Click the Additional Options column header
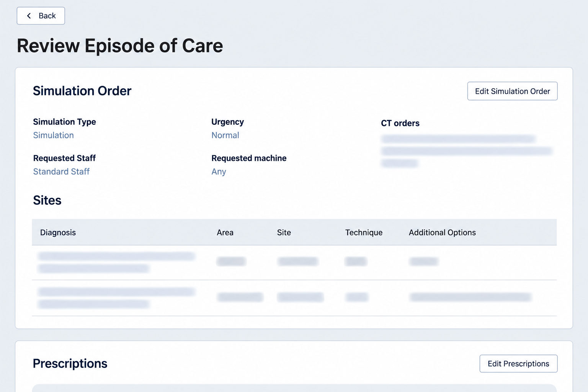 pos(442,232)
